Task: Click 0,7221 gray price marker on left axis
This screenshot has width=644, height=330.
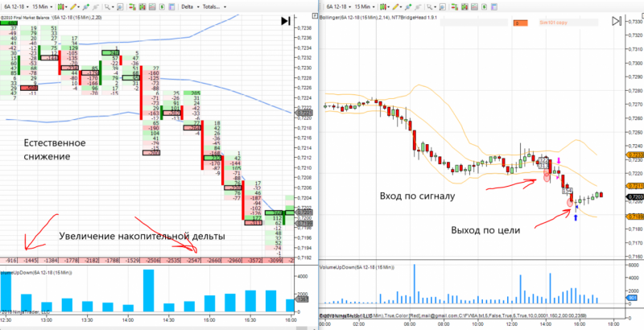Action: (x=305, y=113)
